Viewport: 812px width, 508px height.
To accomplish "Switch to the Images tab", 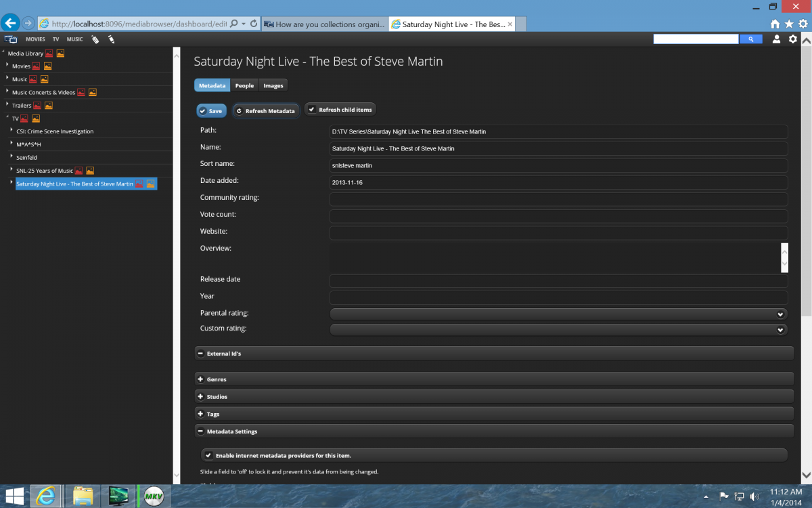I will [273, 85].
